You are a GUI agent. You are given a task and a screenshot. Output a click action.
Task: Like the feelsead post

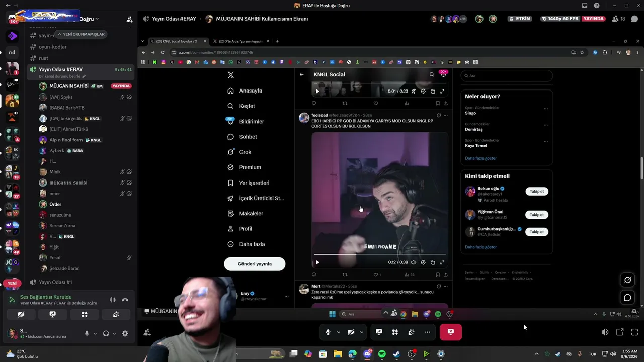[x=377, y=275]
